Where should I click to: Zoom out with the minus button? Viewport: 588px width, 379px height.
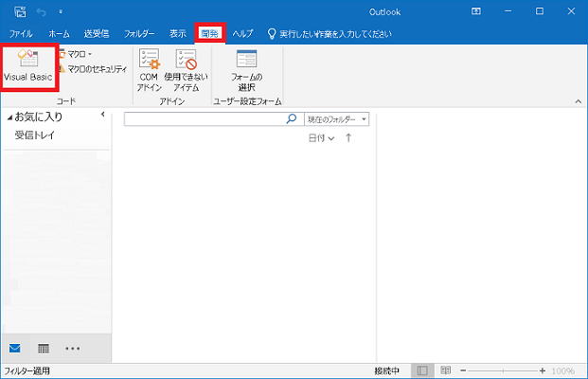(463, 370)
